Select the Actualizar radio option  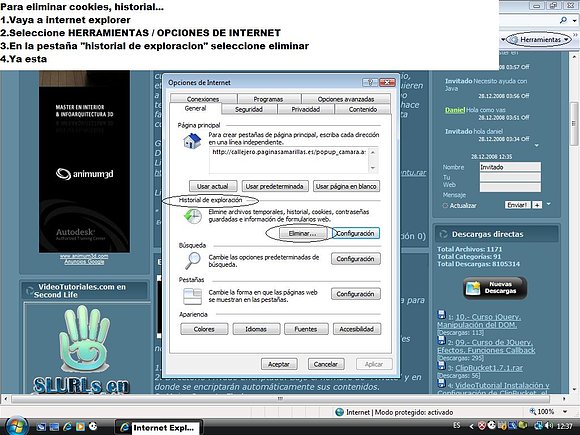tap(445, 206)
